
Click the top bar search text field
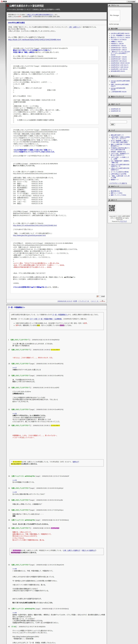coord(118,2)
